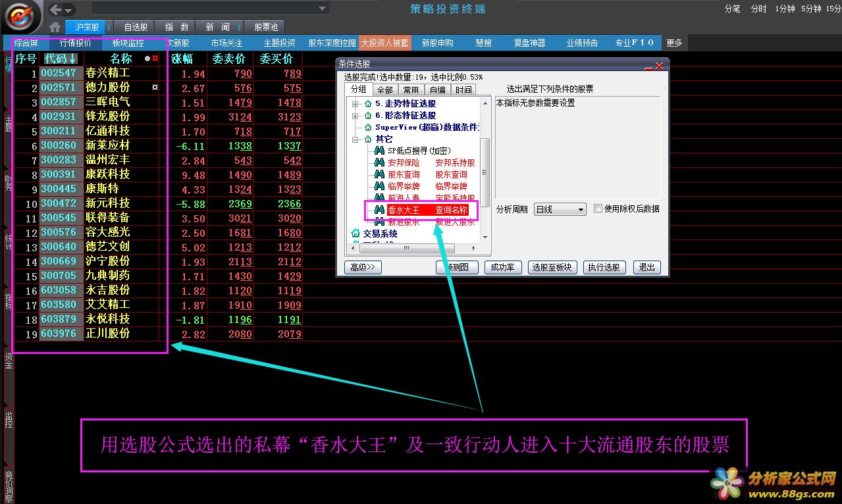Expand the 6.形态特征选股 tree node

pos(355,116)
